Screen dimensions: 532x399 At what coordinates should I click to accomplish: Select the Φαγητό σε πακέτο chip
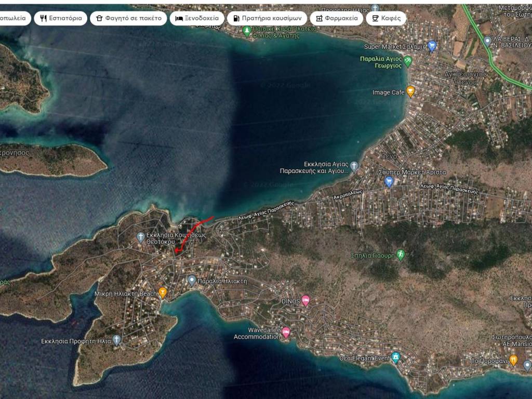tap(128, 18)
